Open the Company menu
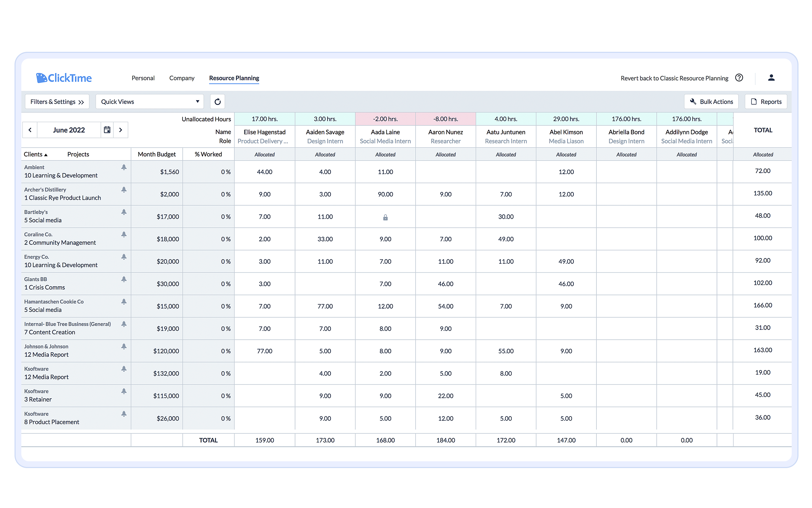Image resolution: width=812 pixels, height=508 pixels. pyautogui.click(x=182, y=78)
